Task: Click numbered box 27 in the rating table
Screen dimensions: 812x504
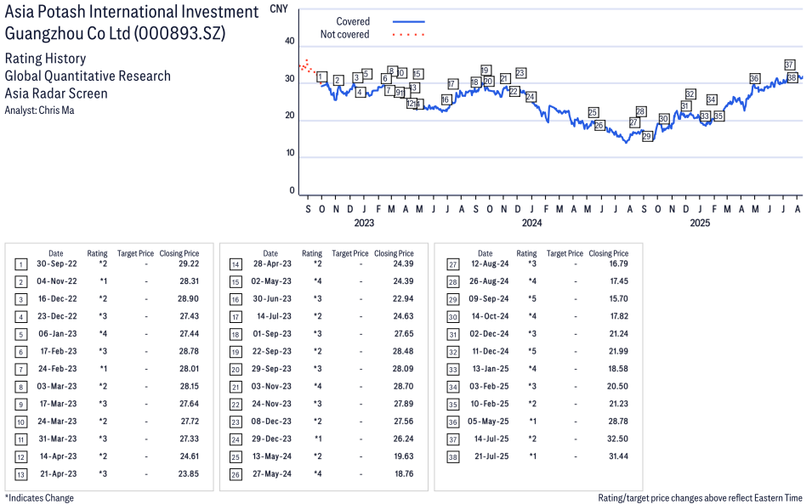Action: 453,264
